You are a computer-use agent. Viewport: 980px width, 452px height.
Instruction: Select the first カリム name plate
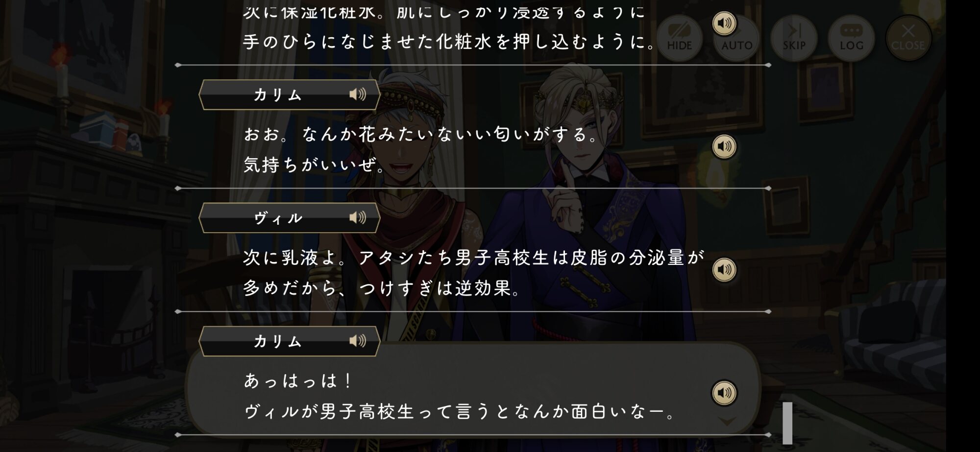click(290, 95)
